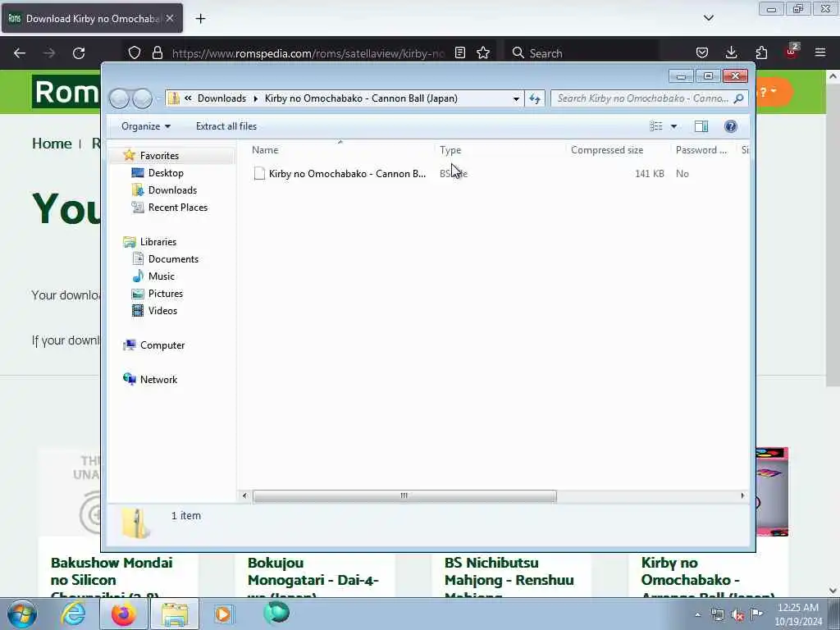Open Music library
The image size is (840, 630).
coord(162,276)
